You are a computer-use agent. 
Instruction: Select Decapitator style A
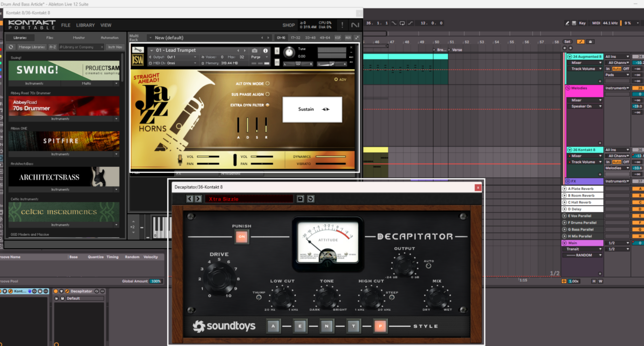(x=274, y=326)
